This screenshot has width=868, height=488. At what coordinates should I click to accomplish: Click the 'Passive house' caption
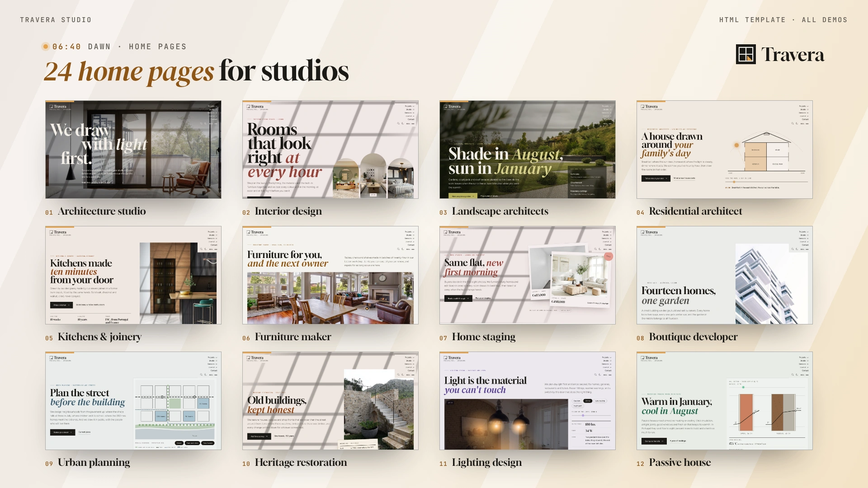pos(680,463)
